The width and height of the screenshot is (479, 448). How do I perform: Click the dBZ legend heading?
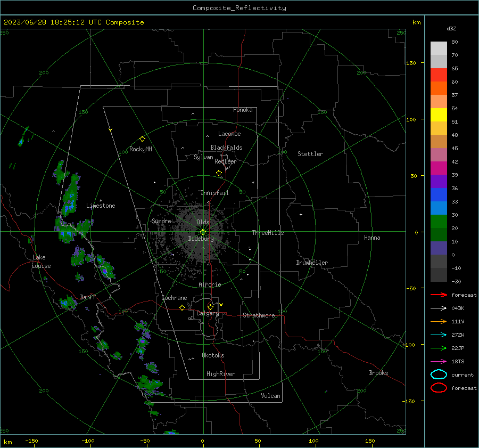pyautogui.click(x=451, y=28)
